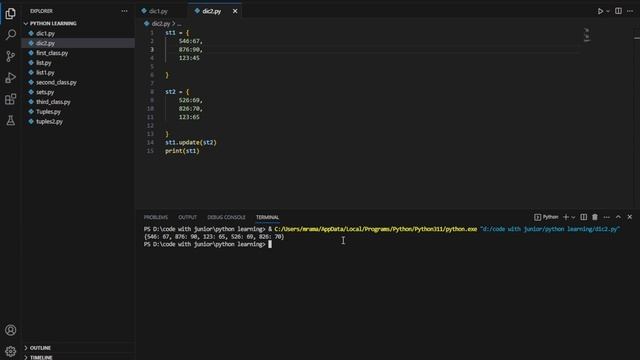The height and width of the screenshot is (360, 640).
Task: Open dic2.py in the explorer
Action: click(45, 43)
